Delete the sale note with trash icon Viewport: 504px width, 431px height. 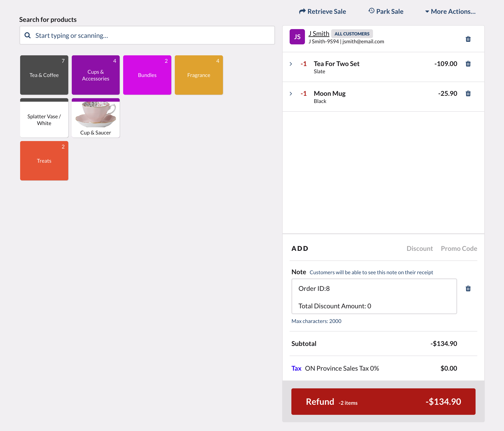tap(468, 288)
